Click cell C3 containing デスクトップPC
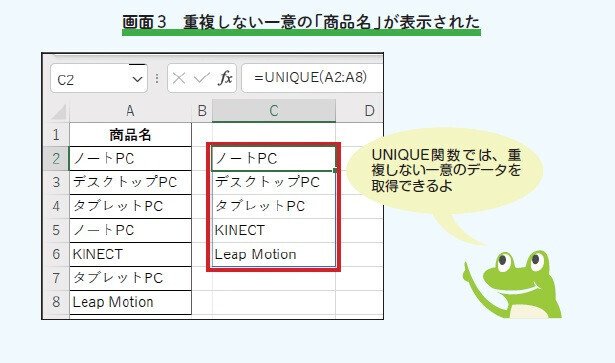 tap(274, 182)
